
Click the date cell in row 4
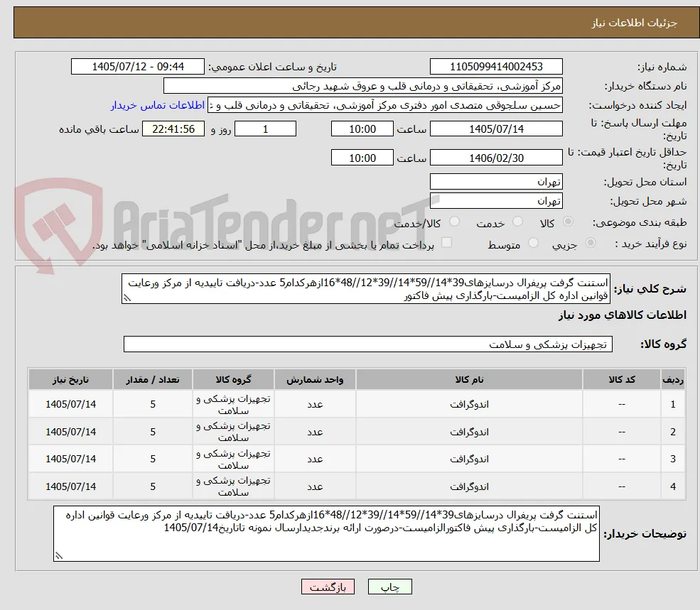[70, 486]
